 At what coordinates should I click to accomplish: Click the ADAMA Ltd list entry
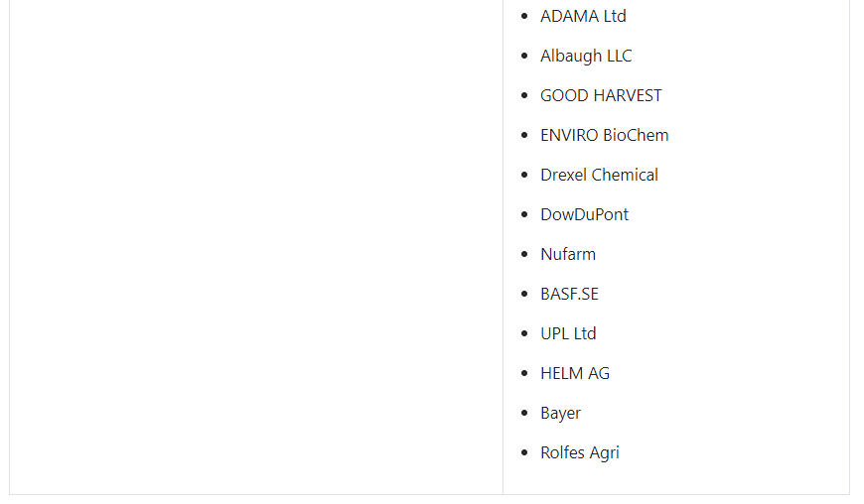tap(583, 17)
